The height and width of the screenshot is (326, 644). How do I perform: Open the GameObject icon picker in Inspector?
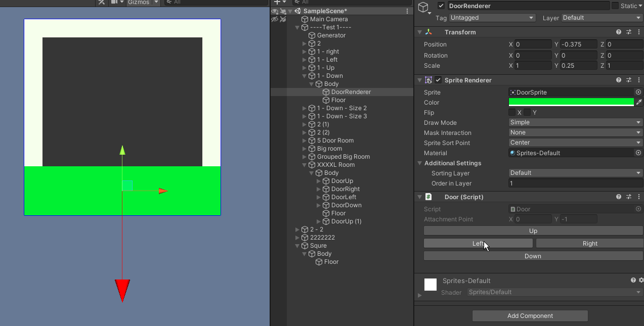pyautogui.click(x=424, y=8)
